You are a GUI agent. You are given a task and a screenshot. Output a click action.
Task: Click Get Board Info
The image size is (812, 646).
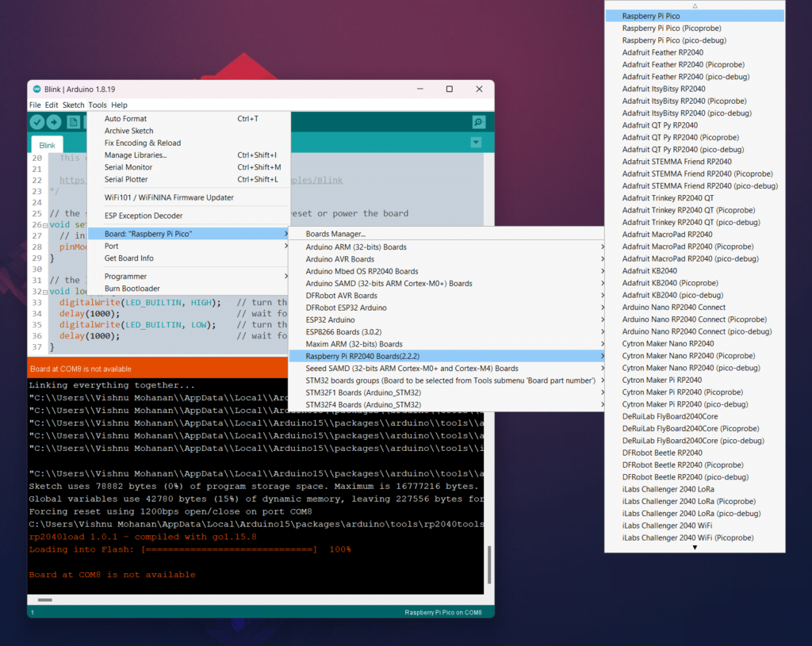pos(189,258)
